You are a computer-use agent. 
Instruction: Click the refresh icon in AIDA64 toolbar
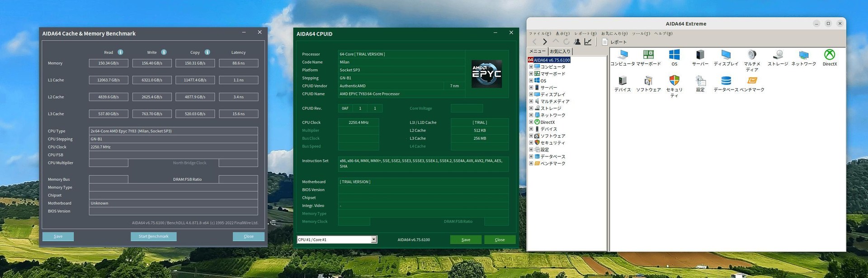[x=566, y=42]
